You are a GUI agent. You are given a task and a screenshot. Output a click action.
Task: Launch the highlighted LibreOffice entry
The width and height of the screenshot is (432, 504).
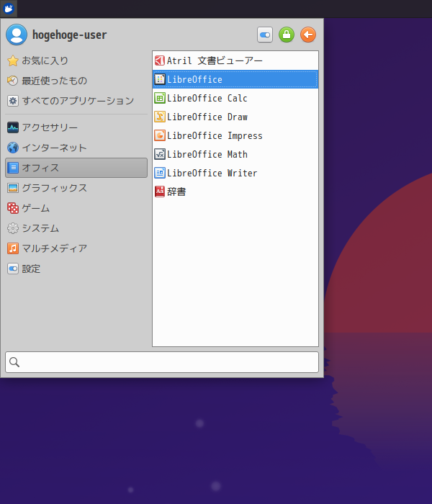coord(235,79)
